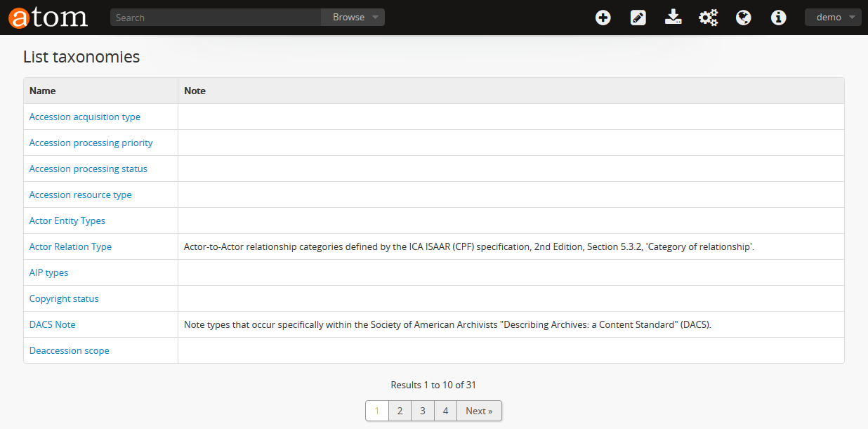Expand the demo user dropdown

point(832,18)
